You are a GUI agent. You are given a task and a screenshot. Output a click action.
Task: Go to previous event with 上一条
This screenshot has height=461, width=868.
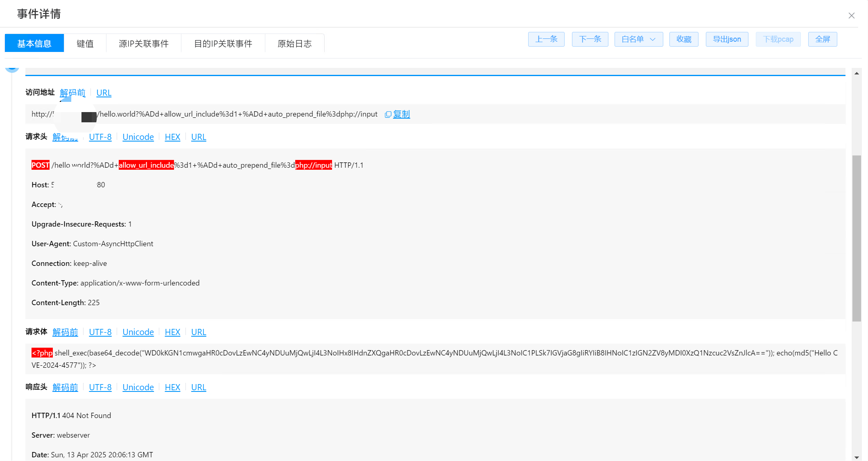pos(546,39)
